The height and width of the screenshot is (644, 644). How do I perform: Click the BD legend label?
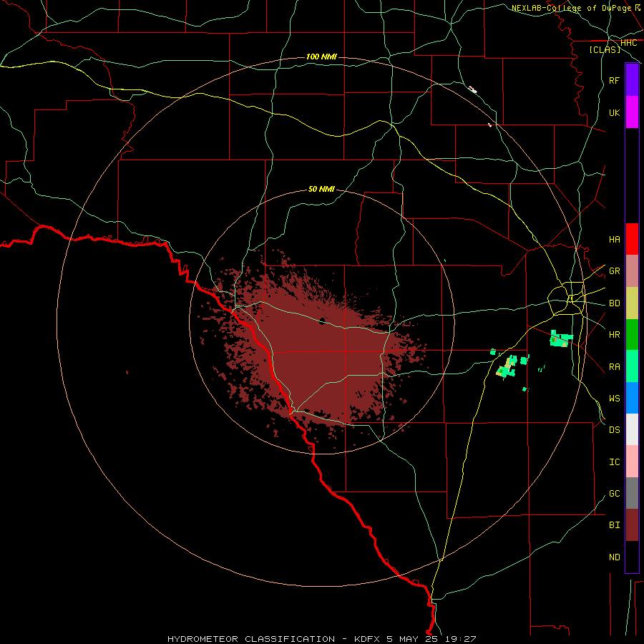(614, 303)
